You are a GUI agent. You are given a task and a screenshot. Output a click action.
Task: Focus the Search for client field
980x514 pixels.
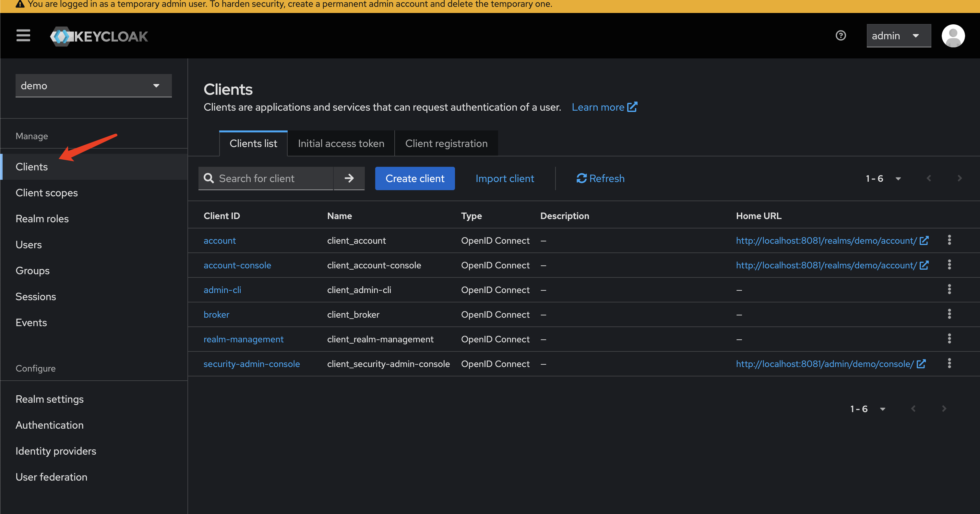coord(266,178)
